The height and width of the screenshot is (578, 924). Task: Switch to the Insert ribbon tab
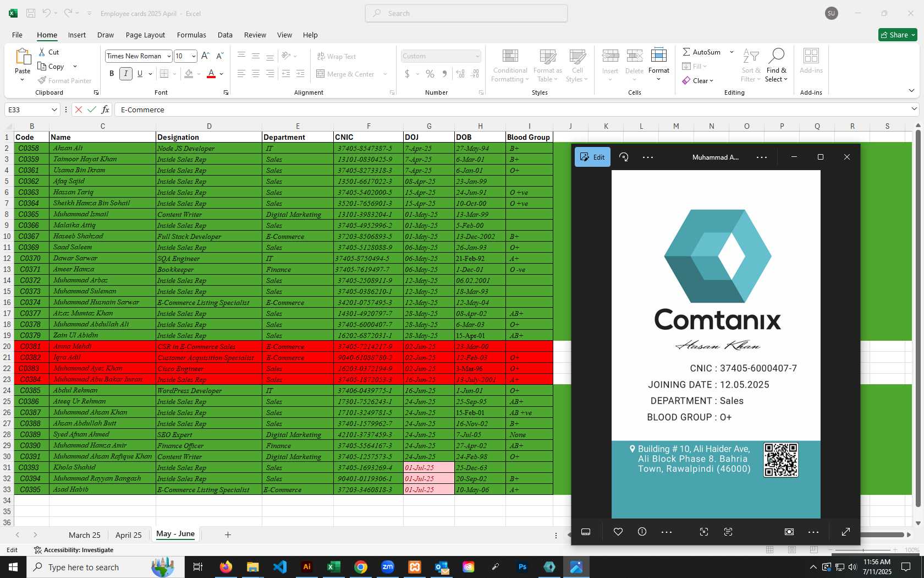pyautogui.click(x=77, y=35)
